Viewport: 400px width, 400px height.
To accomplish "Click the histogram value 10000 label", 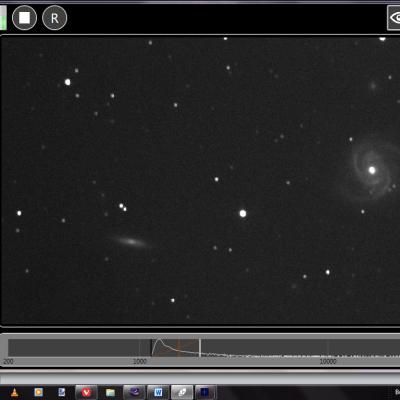I will tap(328, 361).
